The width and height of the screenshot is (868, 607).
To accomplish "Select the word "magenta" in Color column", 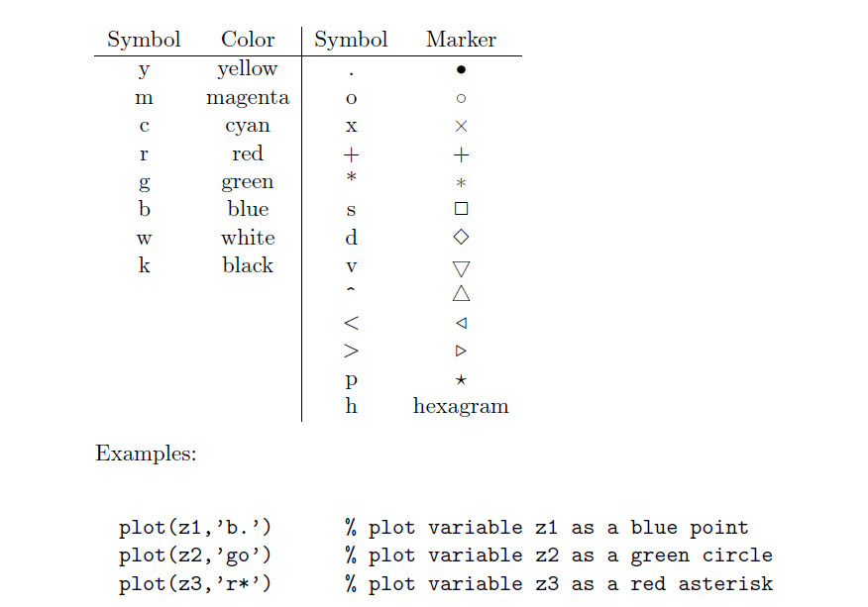I will point(248,98).
